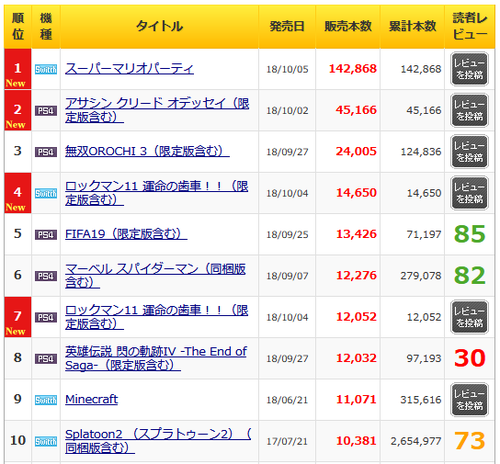Image resolution: width=500 pixels, height=464 pixels.
Task: Post review for スーパーマリオパーティ
Action: coord(470,69)
